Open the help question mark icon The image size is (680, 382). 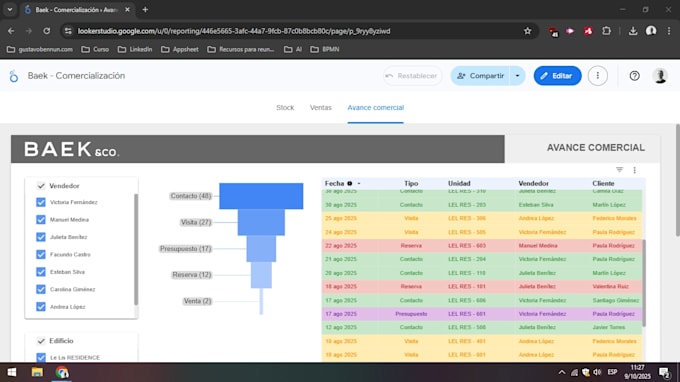[634, 76]
